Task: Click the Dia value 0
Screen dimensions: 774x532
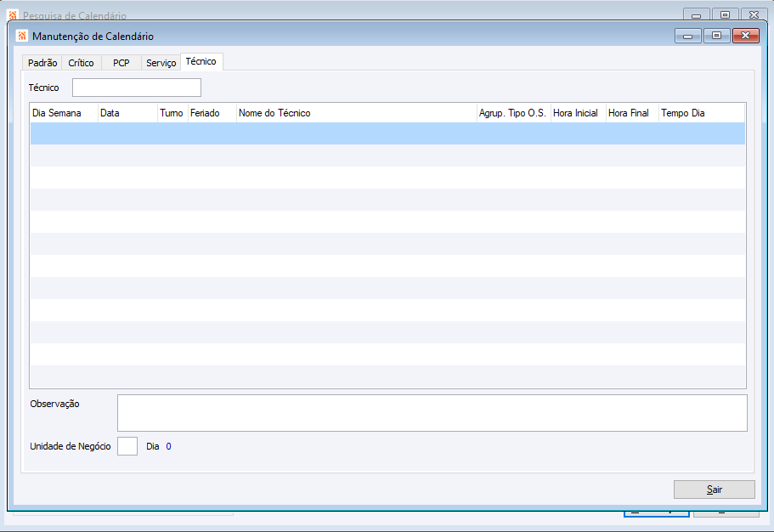Action: click(x=168, y=446)
